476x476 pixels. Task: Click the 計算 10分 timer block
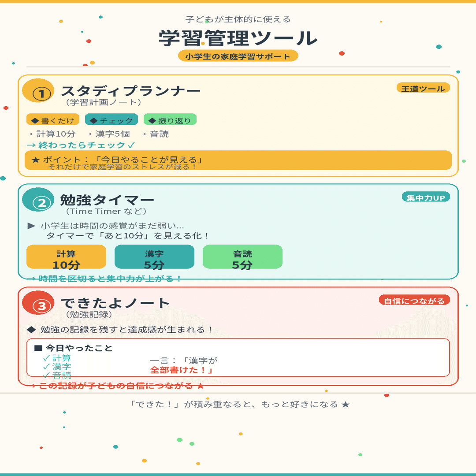(x=66, y=257)
